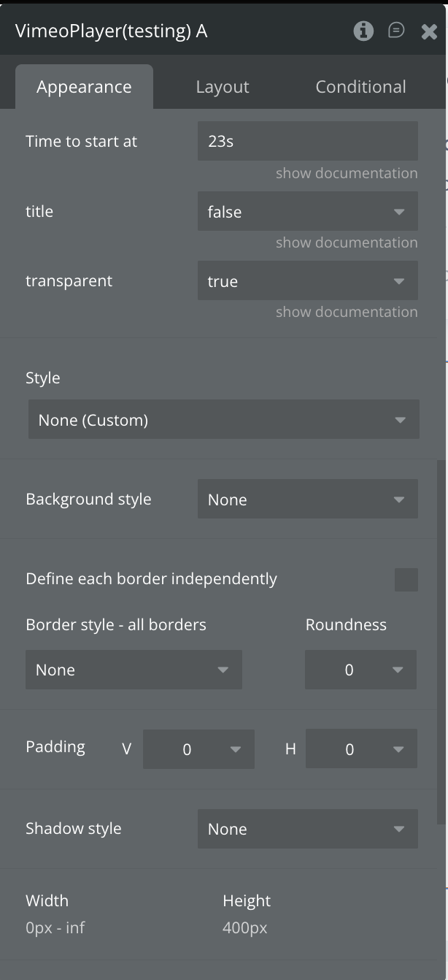Show documentation for Time to start at
Image resolution: width=448 pixels, height=980 pixels.
(x=347, y=173)
